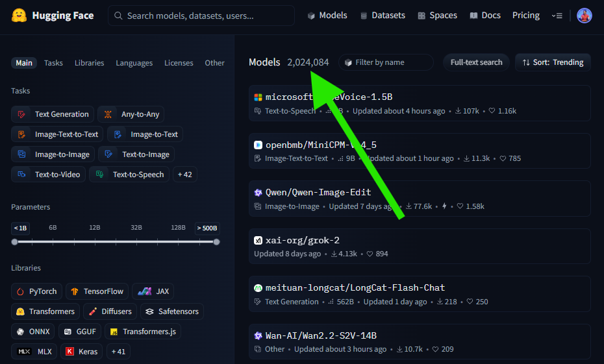Click the Microsoft logo on VibeVoice card
The height and width of the screenshot is (364, 604).
click(x=258, y=97)
